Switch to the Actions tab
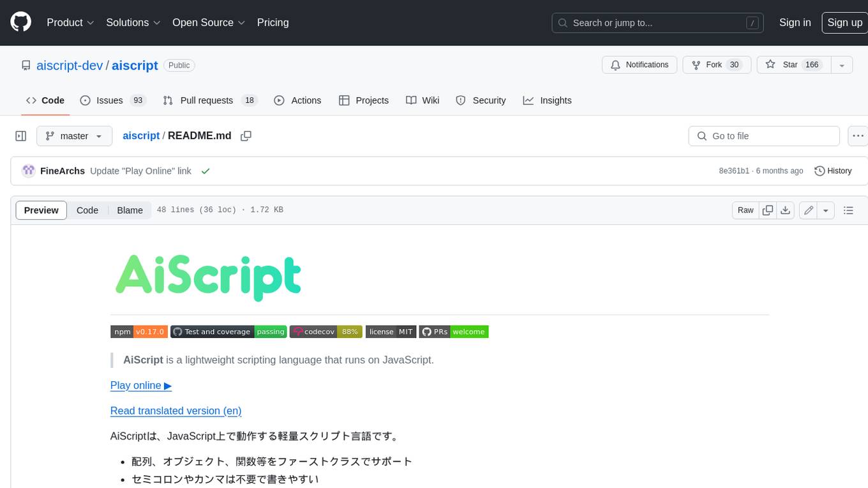The width and height of the screenshot is (868, 488). (297, 100)
